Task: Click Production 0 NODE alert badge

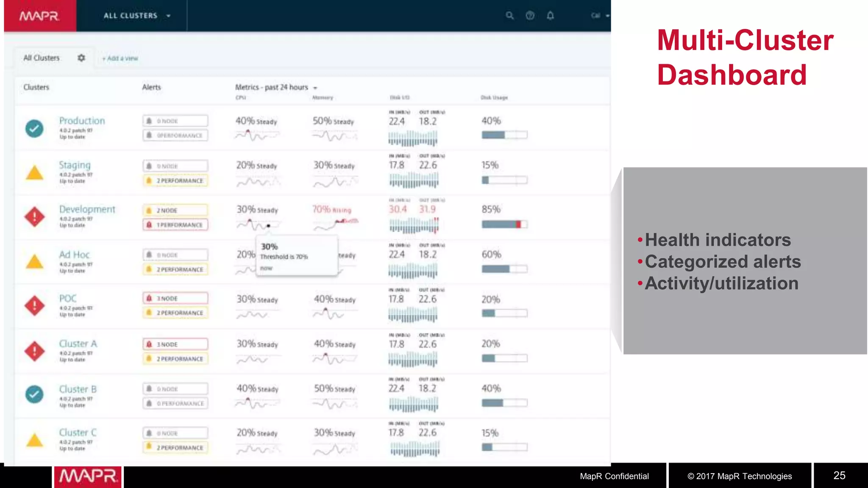Action: tap(175, 121)
